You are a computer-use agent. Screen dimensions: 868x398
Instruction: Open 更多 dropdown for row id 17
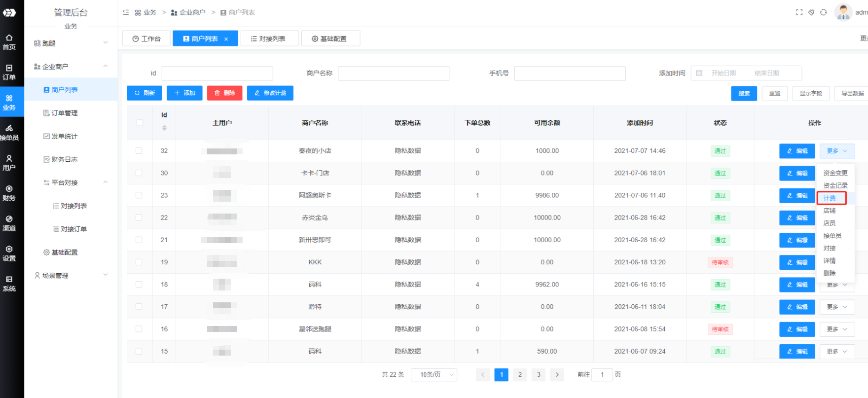836,307
